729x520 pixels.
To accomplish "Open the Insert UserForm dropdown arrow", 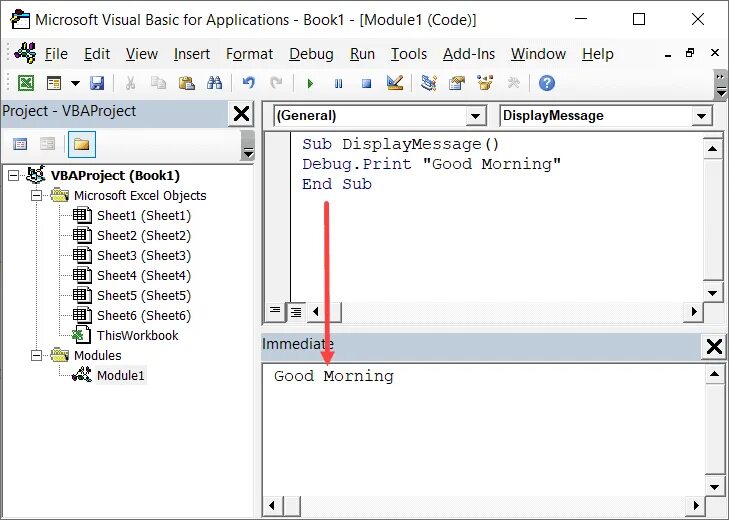I will click(x=75, y=84).
